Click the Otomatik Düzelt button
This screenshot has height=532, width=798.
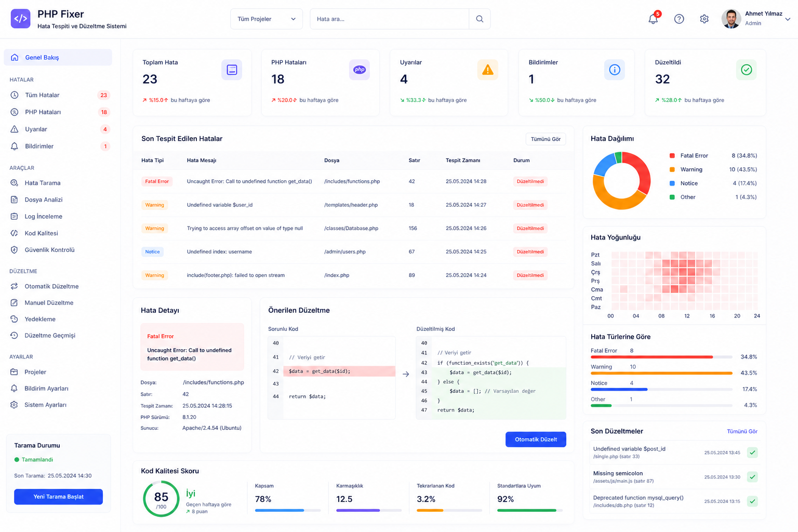coord(536,440)
